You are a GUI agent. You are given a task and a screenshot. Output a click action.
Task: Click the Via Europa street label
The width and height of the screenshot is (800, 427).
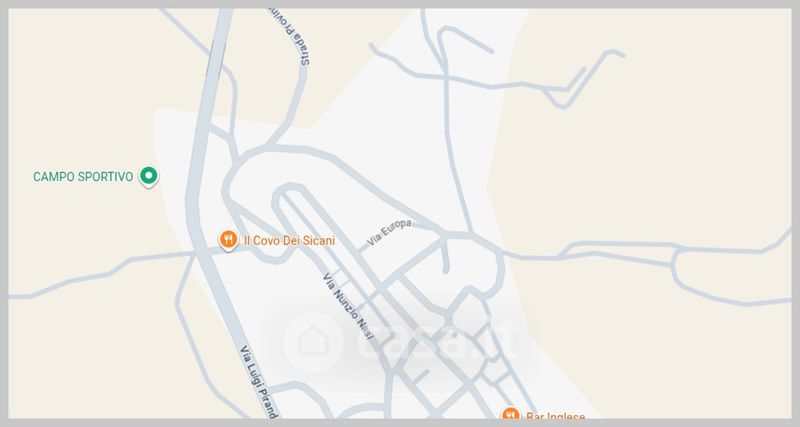coord(389,233)
